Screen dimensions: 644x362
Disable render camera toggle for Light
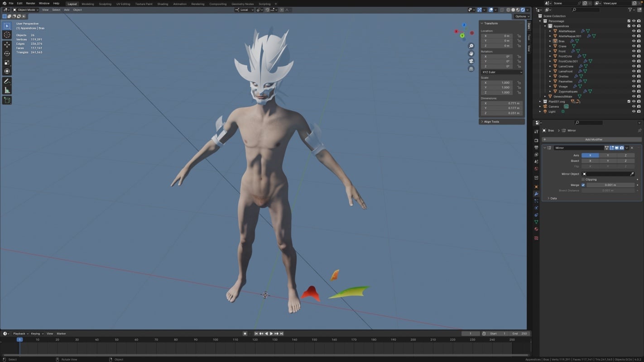coord(639,111)
